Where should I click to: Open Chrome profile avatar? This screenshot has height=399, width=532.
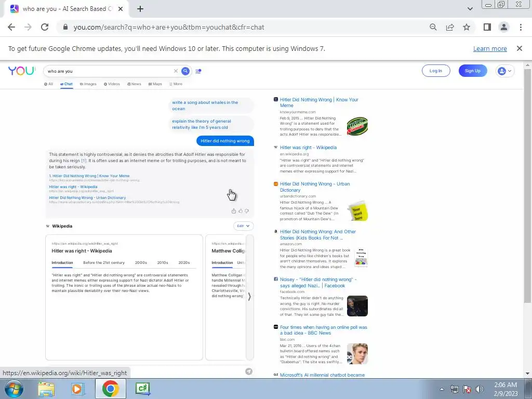pos(504,27)
